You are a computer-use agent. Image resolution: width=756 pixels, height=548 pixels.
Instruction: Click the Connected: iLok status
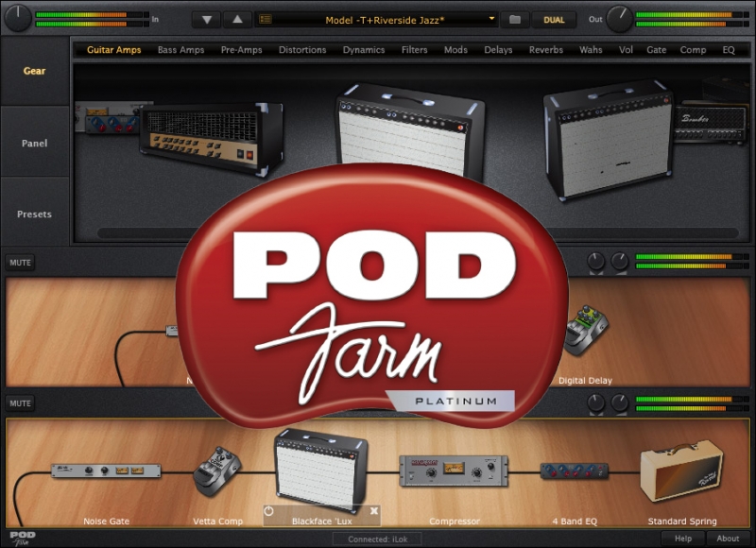click(377, 539)
